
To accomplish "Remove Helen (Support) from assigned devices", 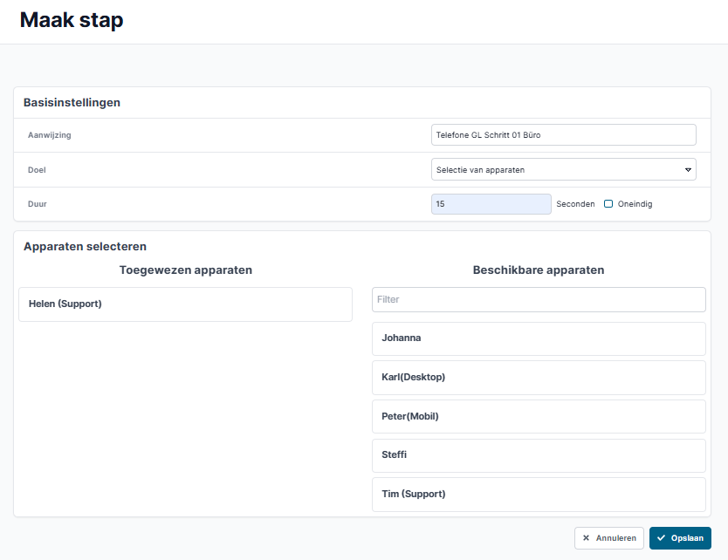I will click(185, 304).
